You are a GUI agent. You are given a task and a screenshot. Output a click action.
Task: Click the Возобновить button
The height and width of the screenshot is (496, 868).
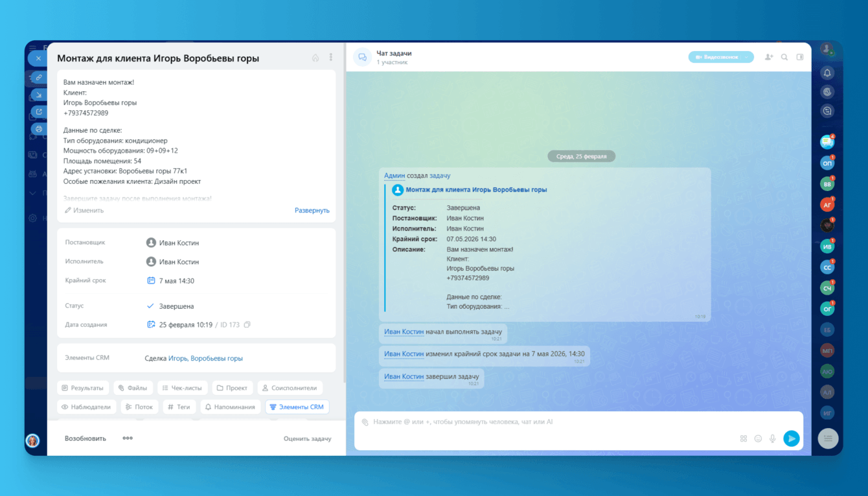point(86,438)
